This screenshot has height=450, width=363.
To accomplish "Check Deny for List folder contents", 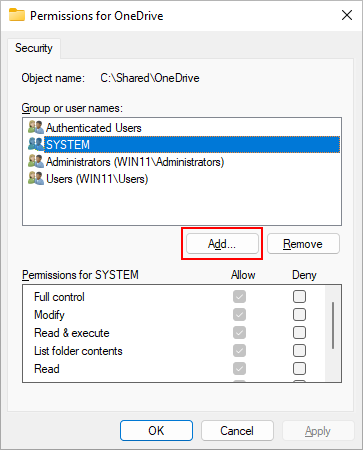I will [x=299, y=350].
